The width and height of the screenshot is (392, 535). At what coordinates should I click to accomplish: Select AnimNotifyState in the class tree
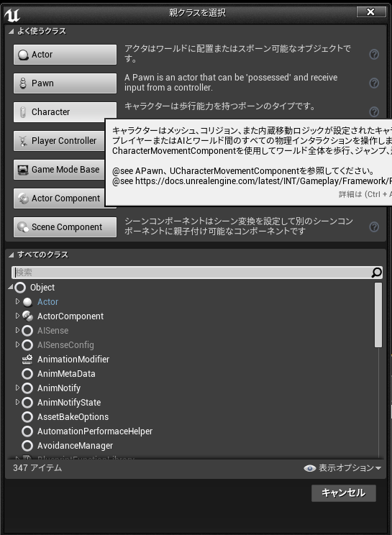coord(191,402)
